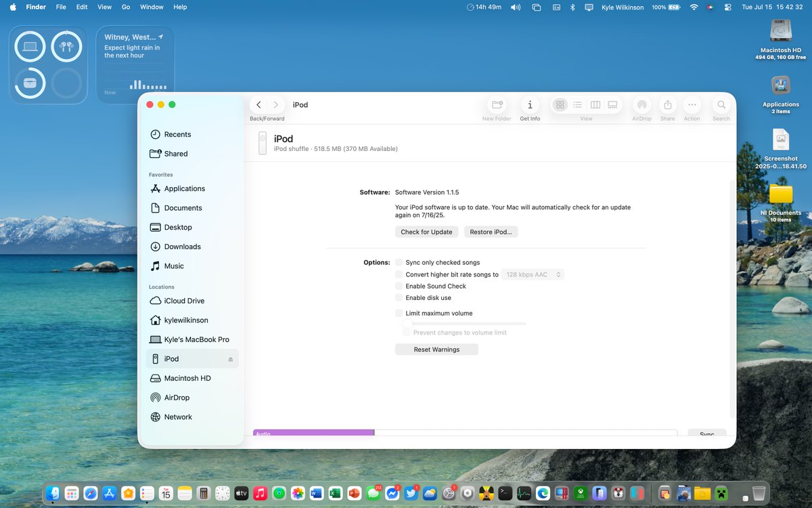Click the Restore iPod… button
Screen dimensions: 812x508
[491, 232]
